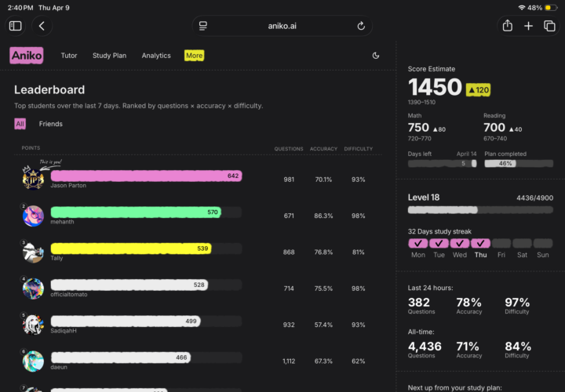Click the POINTS column header

tap(31, 148)
